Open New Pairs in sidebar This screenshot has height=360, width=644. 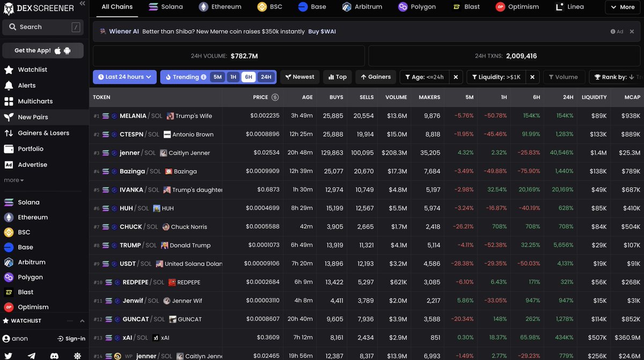44,117
